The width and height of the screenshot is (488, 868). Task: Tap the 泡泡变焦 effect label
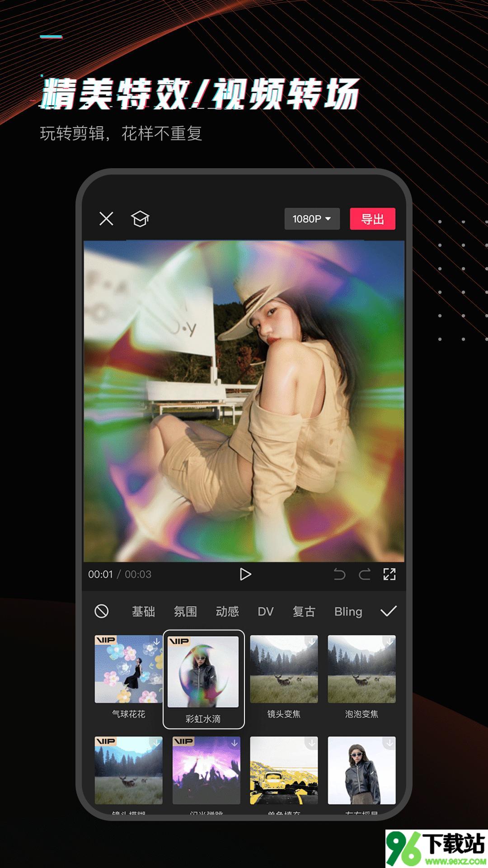point(361,714)
